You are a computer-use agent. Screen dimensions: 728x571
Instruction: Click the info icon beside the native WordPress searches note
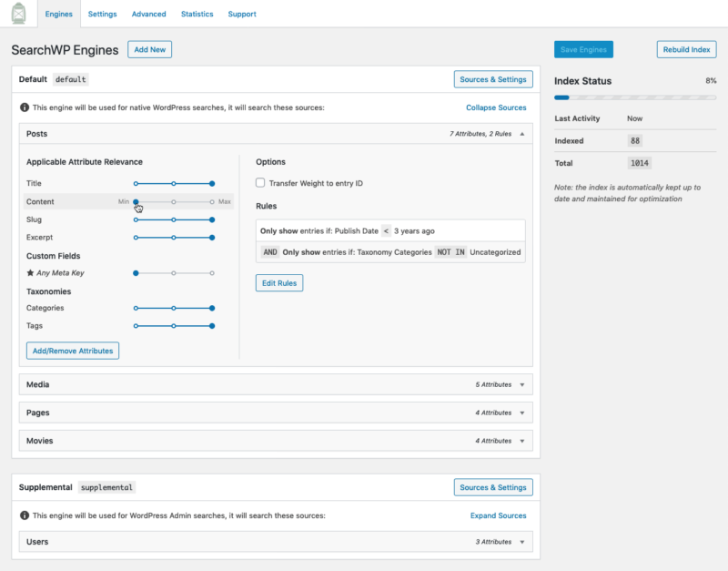point(25,107)
